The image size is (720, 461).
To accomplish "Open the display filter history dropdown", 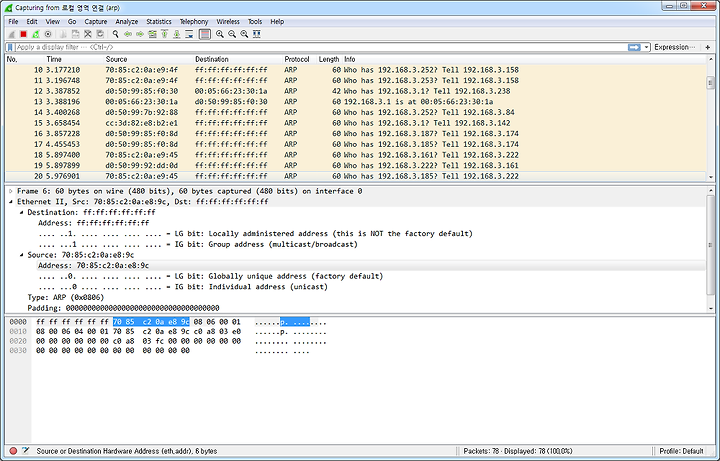I will click(647, 47).
